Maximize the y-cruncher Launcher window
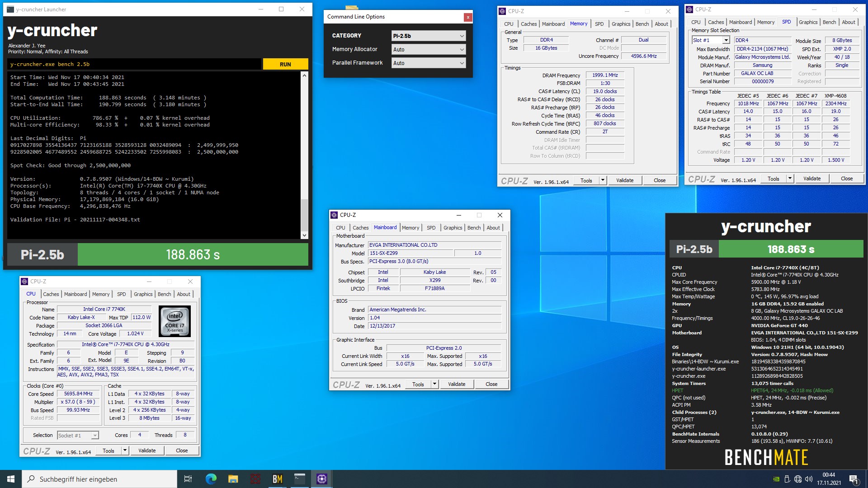This screenshot has height=488, width=868. click(281, 9)
